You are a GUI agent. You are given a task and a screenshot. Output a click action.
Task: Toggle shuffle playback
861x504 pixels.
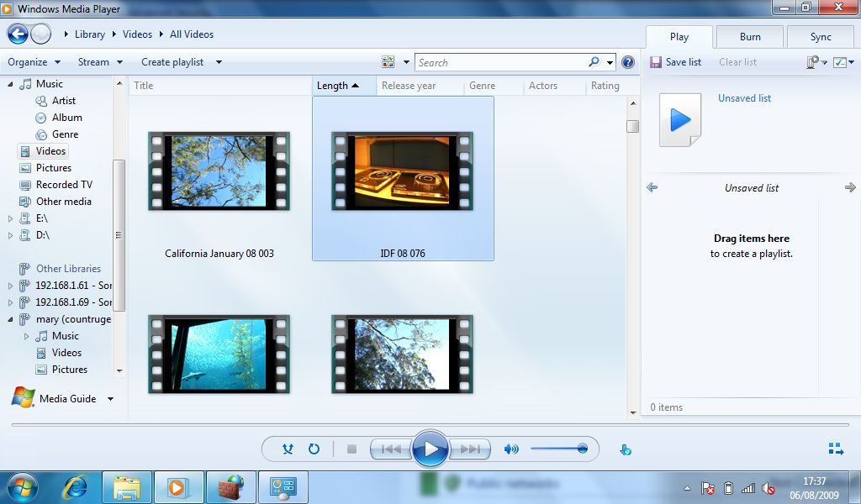click(x=288, y=449)
